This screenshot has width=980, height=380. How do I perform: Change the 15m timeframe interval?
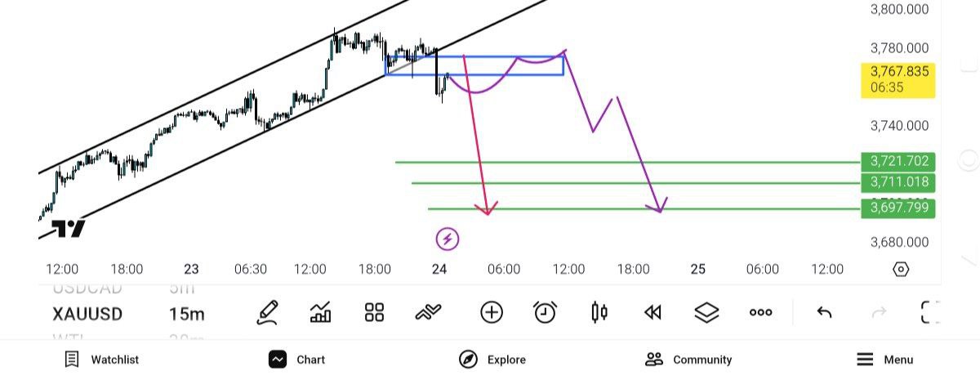(187, 314)
